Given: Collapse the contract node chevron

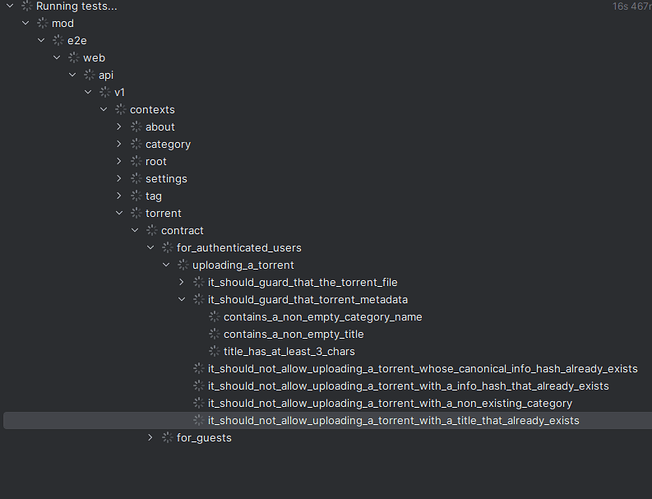Looking at the screenshot, I should pyautogui.click(x=135, y=230).
